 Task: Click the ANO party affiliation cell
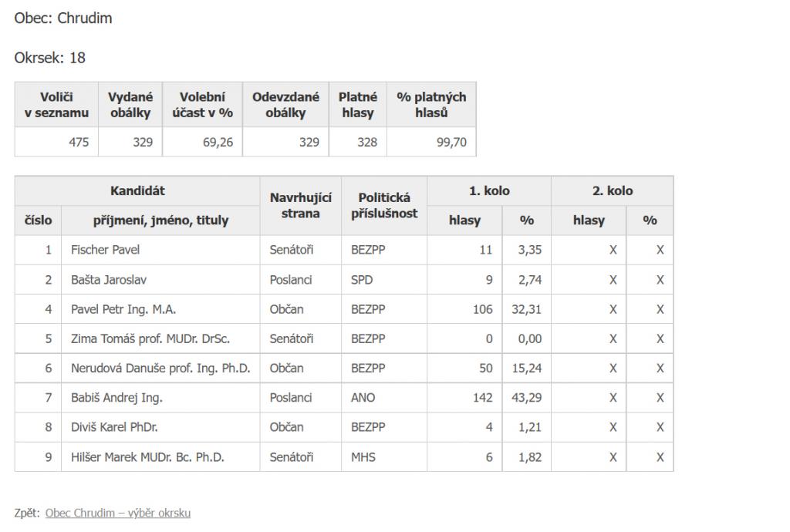[x=384, y=398]
